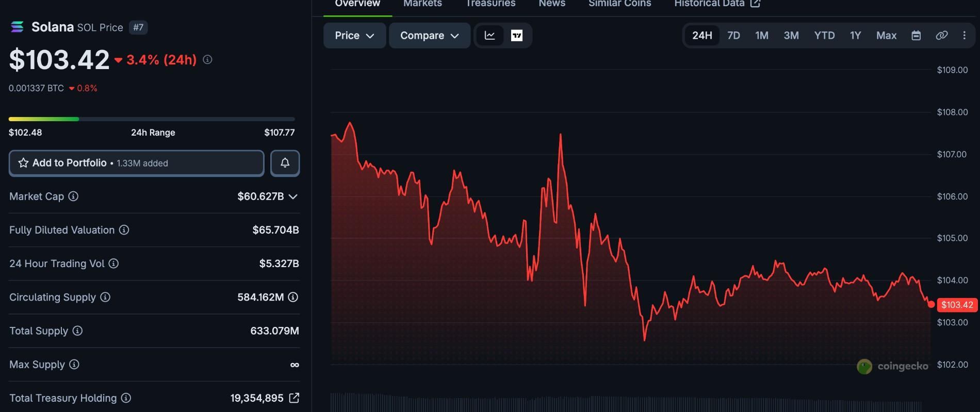Viewport: 980px width, 412px height.
Task: Click the #7 rank badge
Action: pyautogui.click(x=138, y=27)
